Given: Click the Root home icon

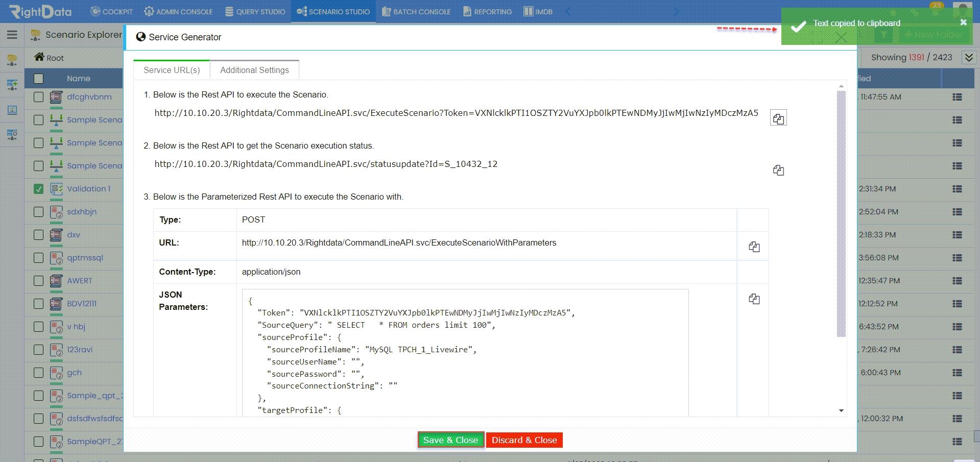Looking at the screenshot, I should tap(39, 57).
